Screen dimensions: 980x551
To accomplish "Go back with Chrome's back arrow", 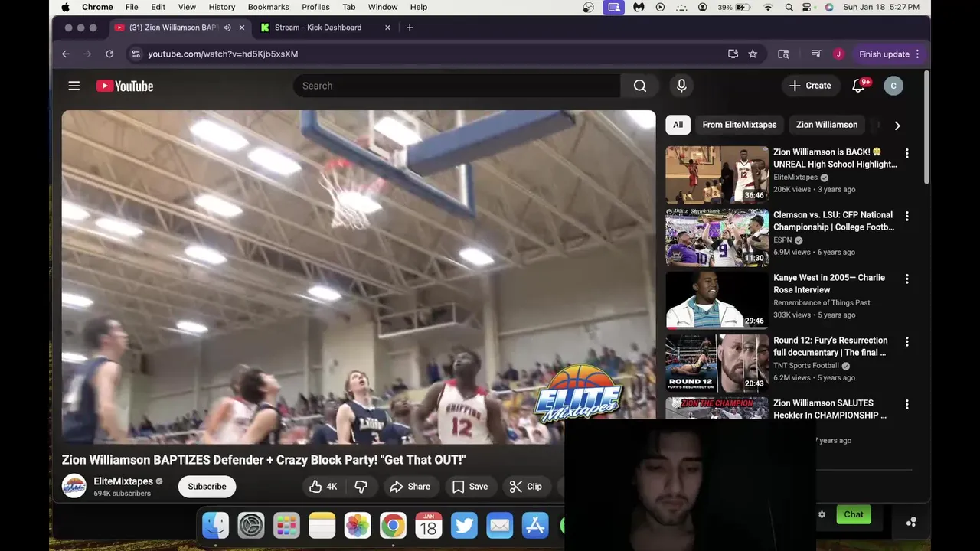I will 66,54.
